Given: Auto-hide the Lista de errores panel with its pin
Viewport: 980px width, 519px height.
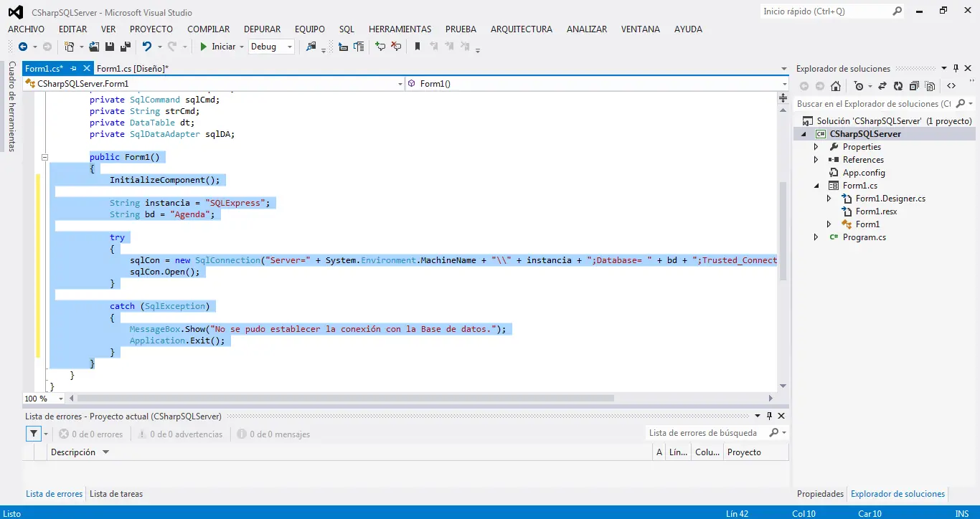Looking at the screenshot, I should pos(770,416).
